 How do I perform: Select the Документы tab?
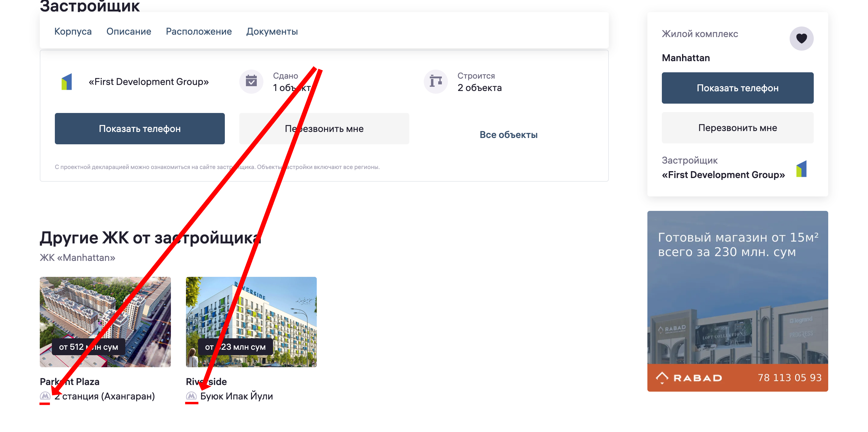coord(272,31)
